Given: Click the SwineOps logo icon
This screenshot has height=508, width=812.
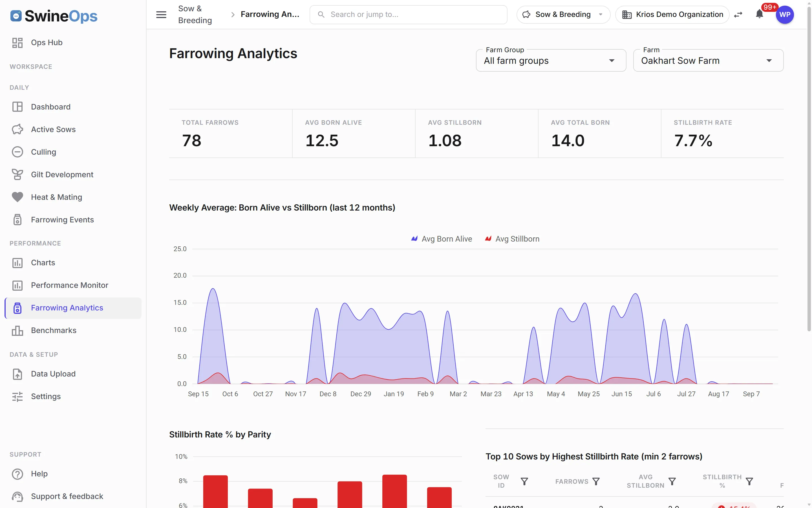Looking at the screenshot, I should tap(16, 16).
